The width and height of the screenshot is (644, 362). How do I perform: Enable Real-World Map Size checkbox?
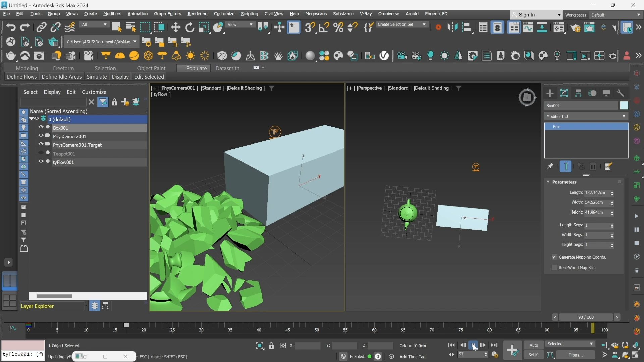[x=554, y=267]
